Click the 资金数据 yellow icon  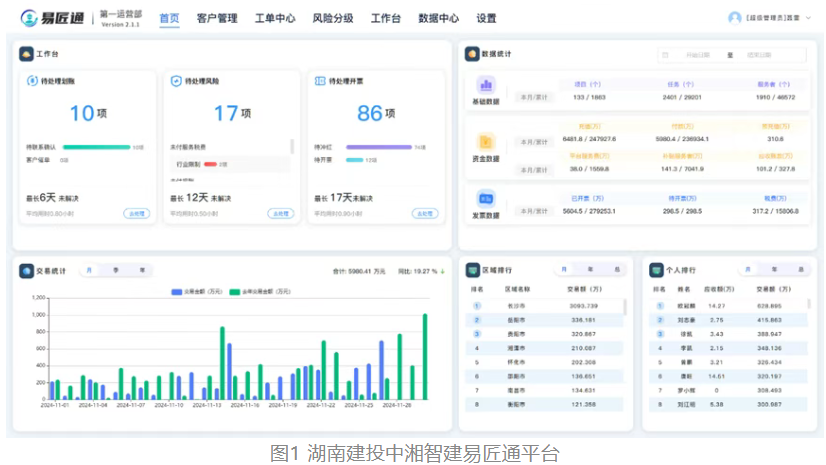486,142
